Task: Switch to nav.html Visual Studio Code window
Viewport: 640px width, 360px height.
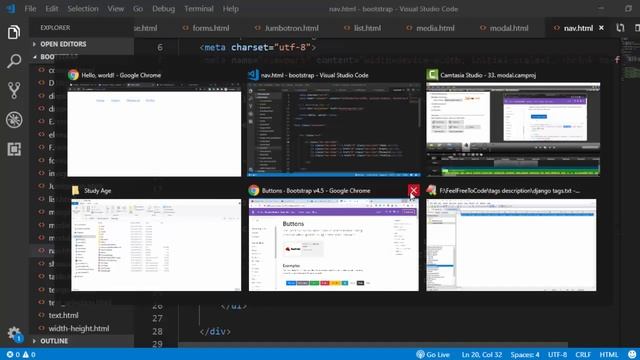Action: [x=333, y=129]
